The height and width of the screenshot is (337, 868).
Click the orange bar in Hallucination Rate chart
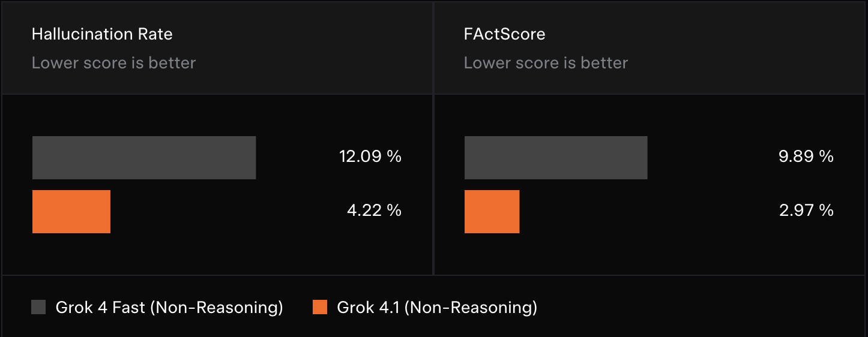[71, 212]
